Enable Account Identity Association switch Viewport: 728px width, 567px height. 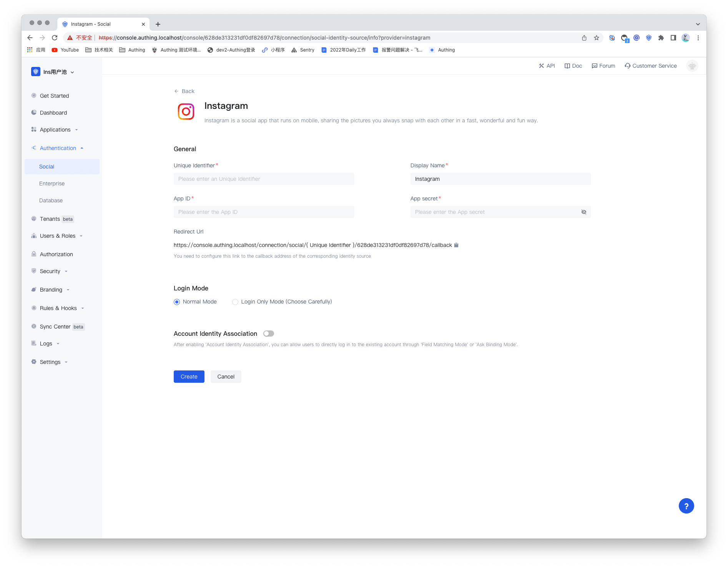[268, 334]
